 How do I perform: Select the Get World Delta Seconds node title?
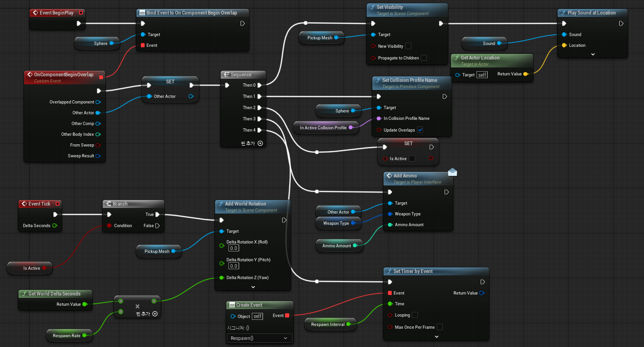point(55,294)
